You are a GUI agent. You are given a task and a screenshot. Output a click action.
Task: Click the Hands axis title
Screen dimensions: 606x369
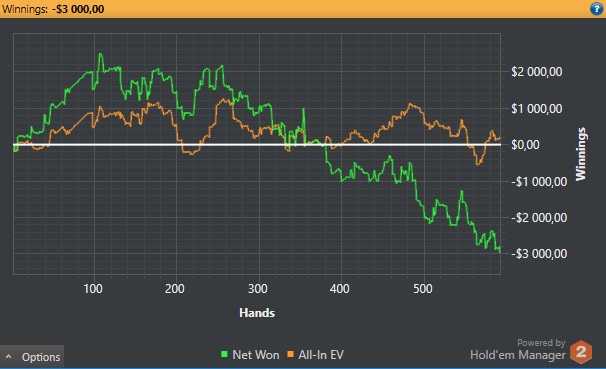(x=257, y=313)
